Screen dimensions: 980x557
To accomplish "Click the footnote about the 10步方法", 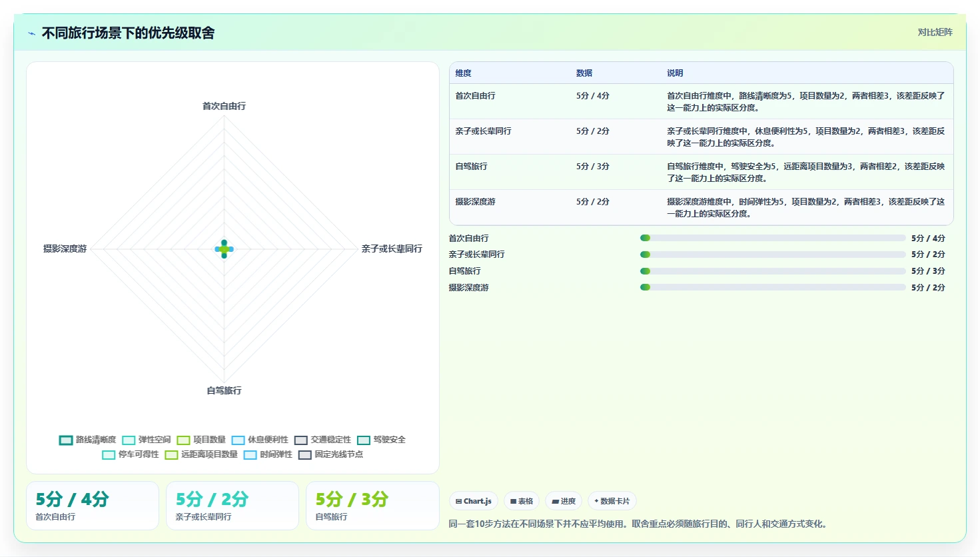I will point(640,524).
